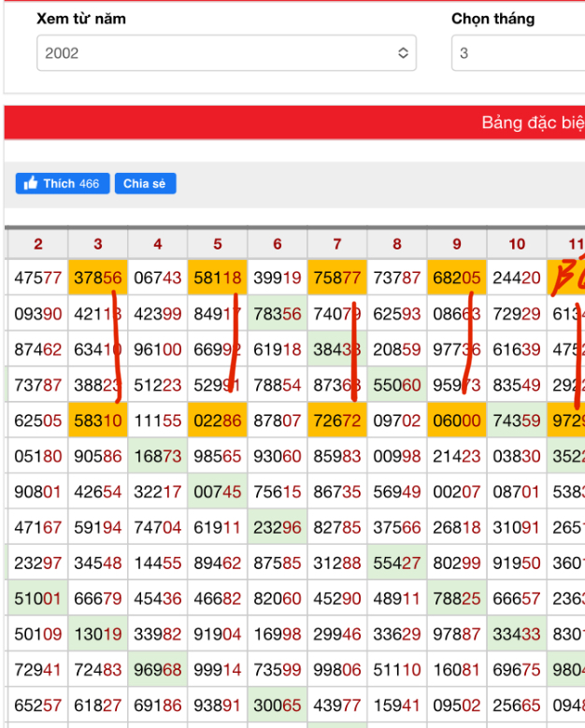
Task: Click orange cell 68205
Action: (x=457, y=278)
